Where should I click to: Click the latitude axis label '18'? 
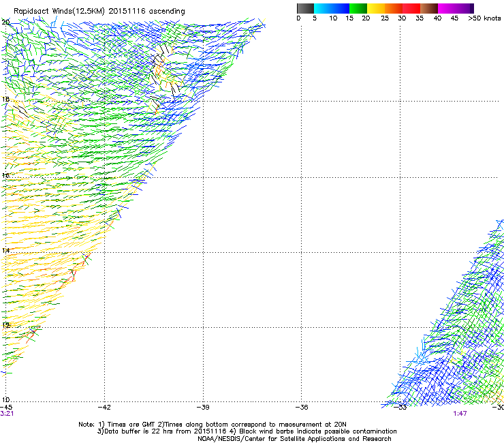(5, 99)
